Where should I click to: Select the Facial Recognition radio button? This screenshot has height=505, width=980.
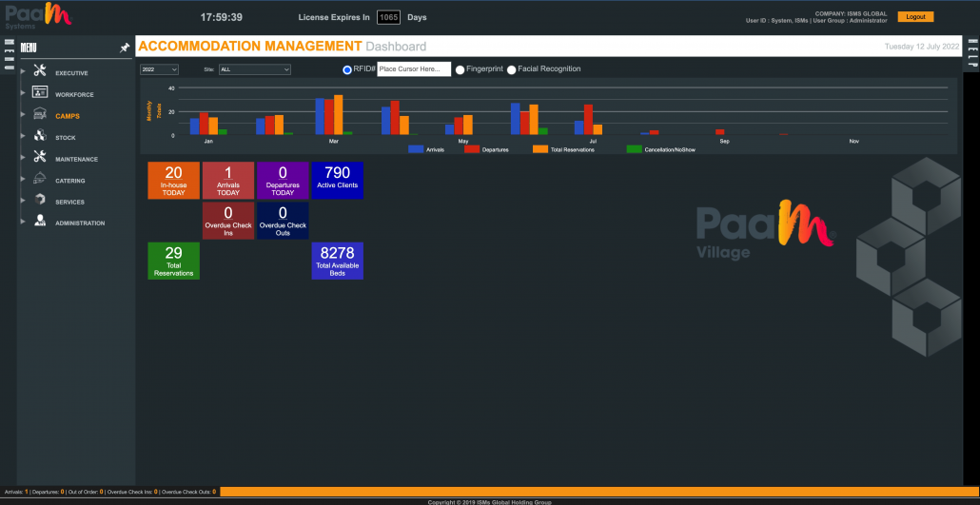tap(511, 70)
